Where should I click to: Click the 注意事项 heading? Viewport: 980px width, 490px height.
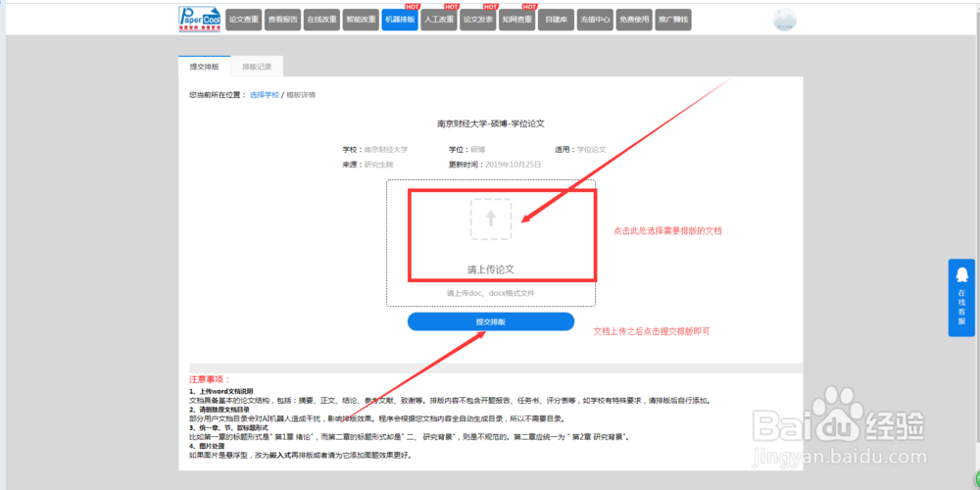pos(210,379)
